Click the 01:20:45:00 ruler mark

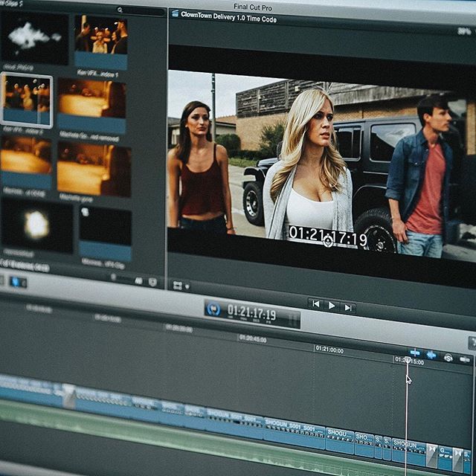[253, 339]
